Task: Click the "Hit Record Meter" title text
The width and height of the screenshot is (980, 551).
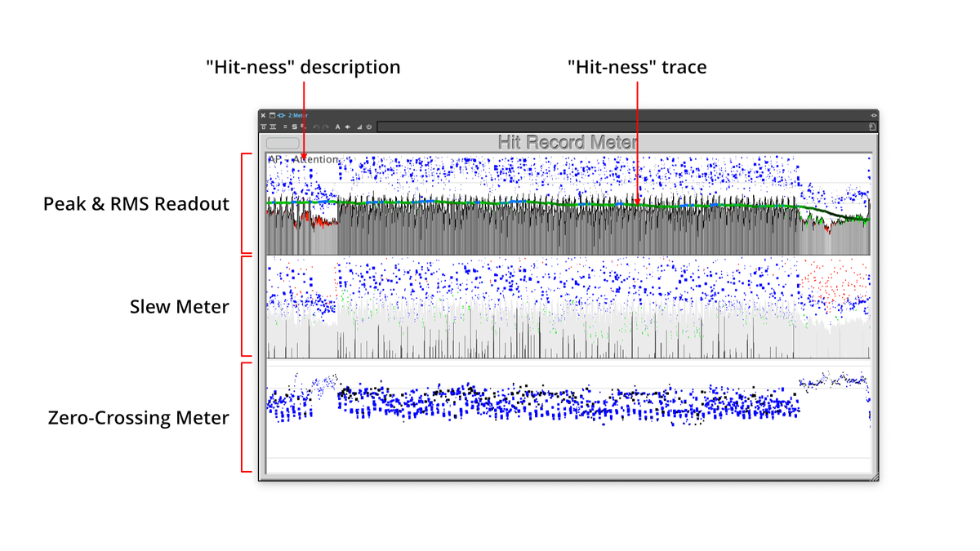Action: tap(568, 140)
